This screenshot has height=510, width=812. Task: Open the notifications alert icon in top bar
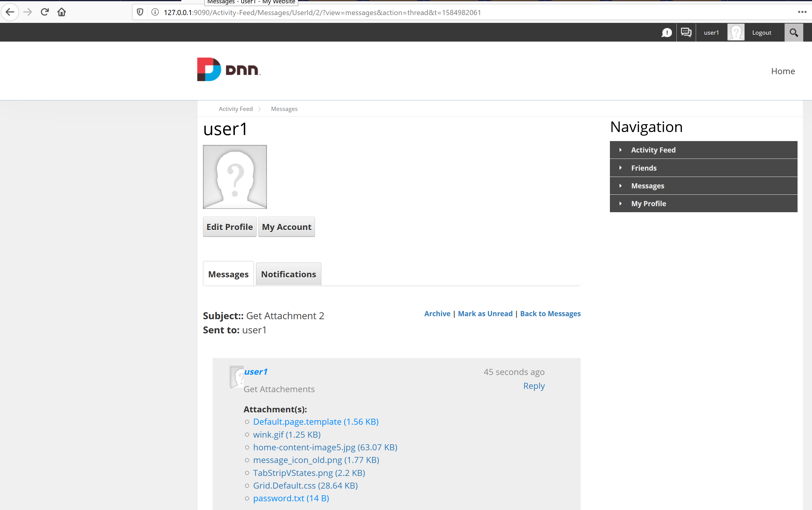667,32
